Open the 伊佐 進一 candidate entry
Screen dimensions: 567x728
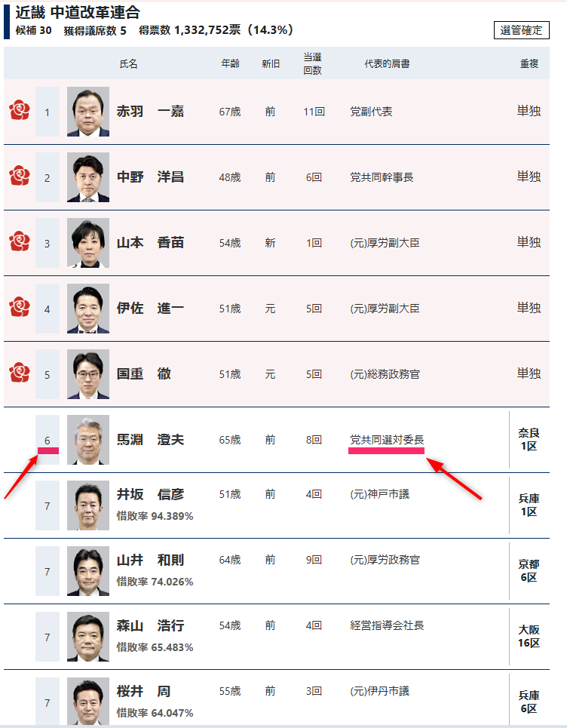150,309
